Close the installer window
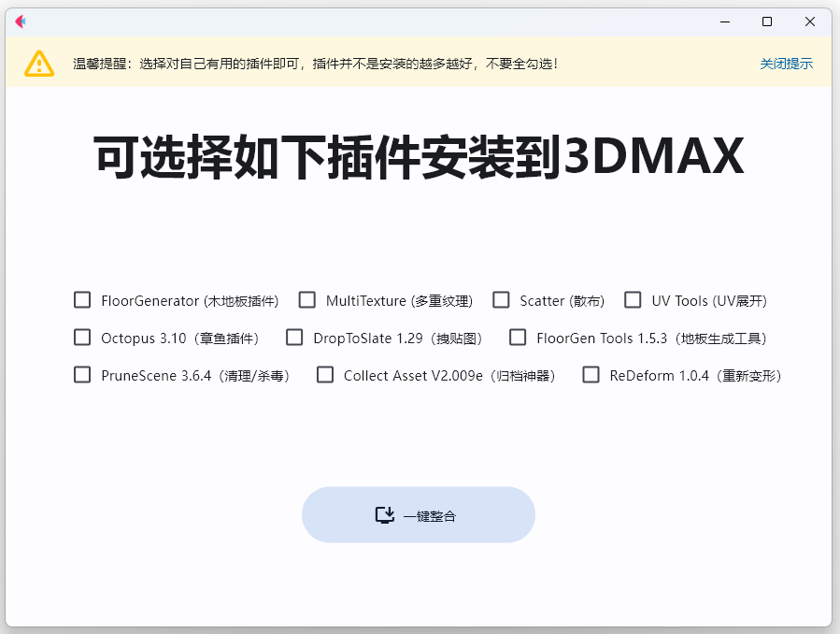 click(809, 21)
